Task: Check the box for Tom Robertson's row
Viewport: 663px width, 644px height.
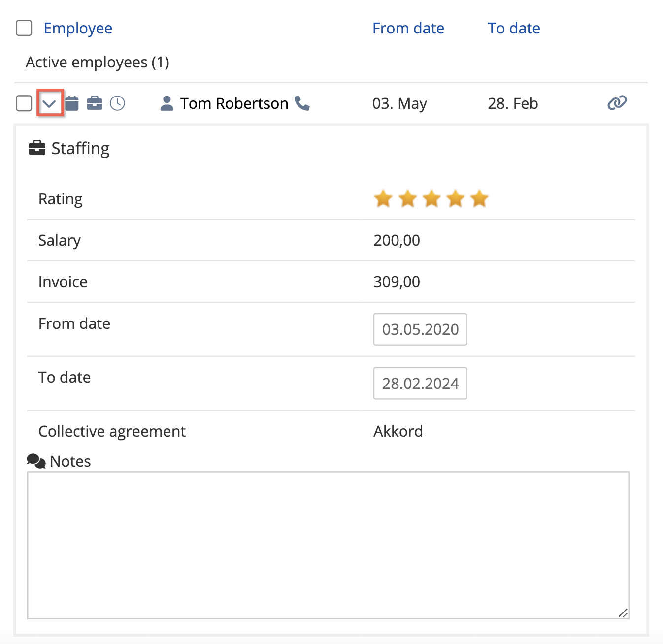Action: 24,103
